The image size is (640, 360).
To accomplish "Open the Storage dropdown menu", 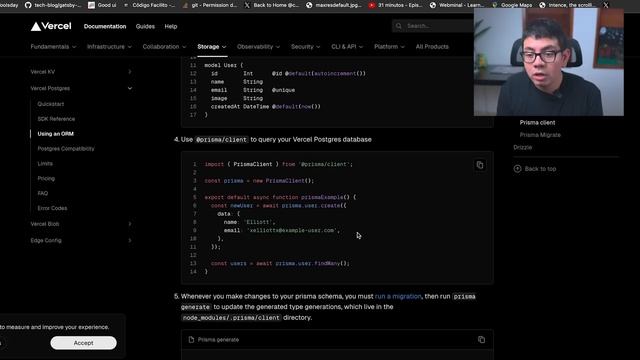I will click(211, 47).
